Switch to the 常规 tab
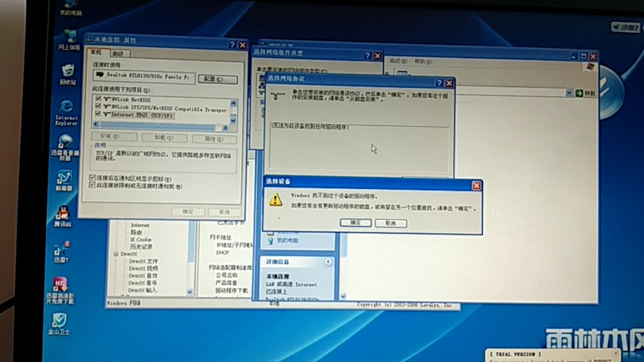Viewport: 644px width, 362px height. tap(96, 52)
